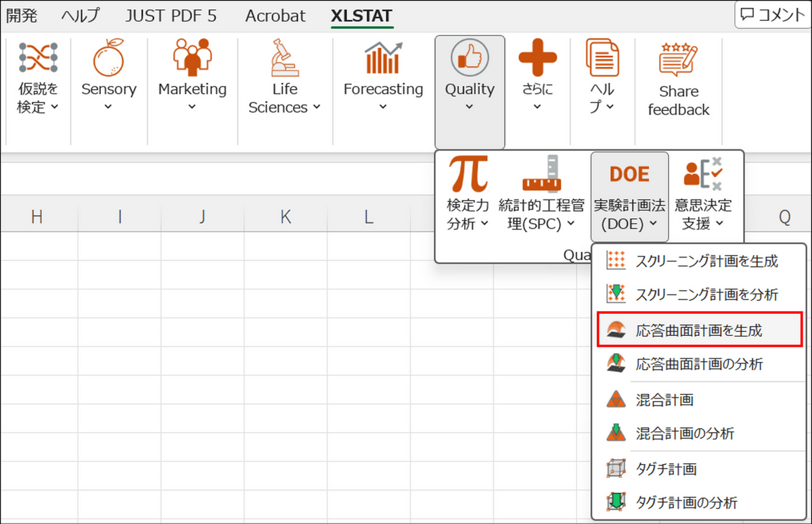Click the 応答曲面計画を生成 surface icon
This screenshot has width=812, height=524.
click(616, 330)
